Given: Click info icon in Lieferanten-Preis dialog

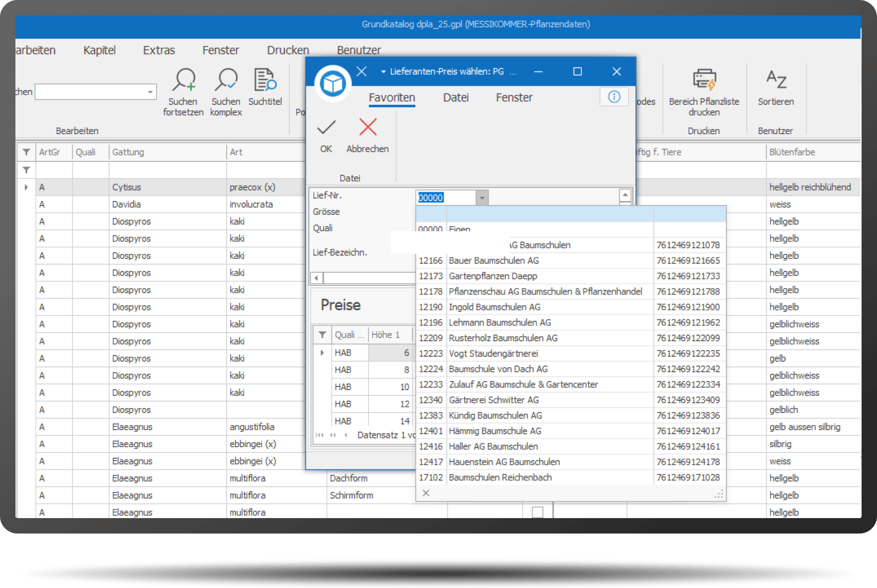Looking at the screenshot, I should [614, 97].
